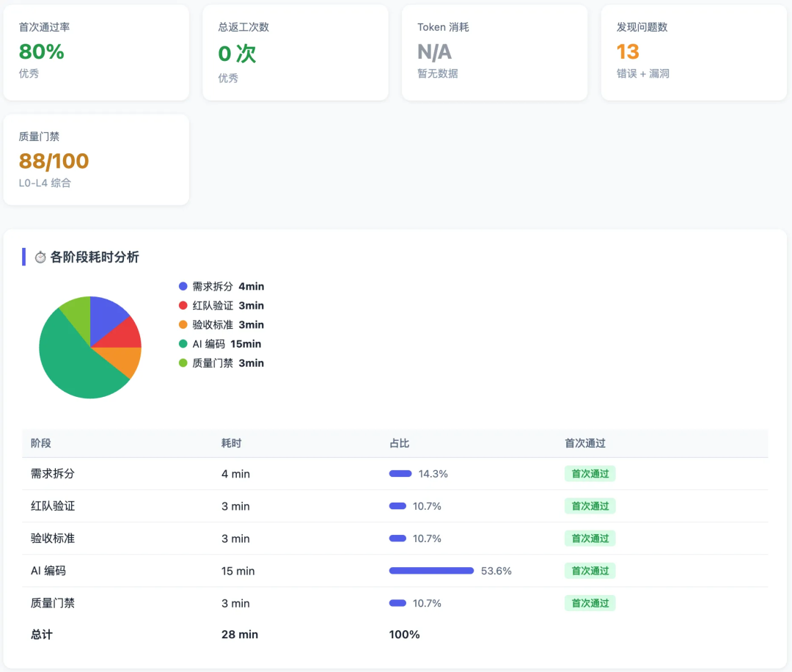This screenshot has width=792, height=672.
Task: Select the orange 验收标准 legend dot
Action: 183,325
